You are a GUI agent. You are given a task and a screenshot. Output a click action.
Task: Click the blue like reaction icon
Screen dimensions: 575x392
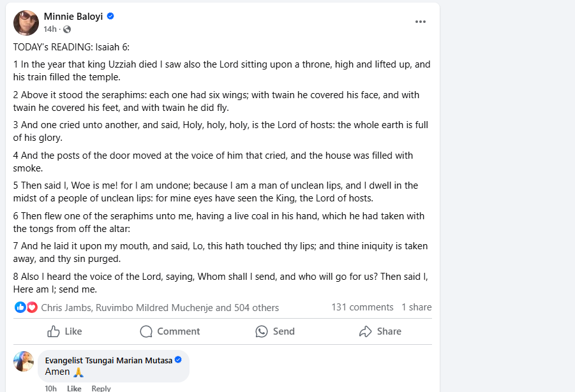point(20,307)
